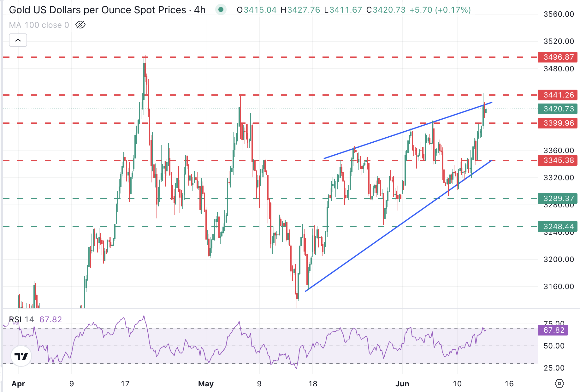
Task: Toggle visibility of the MA 100 indicator
Action: 80,25
